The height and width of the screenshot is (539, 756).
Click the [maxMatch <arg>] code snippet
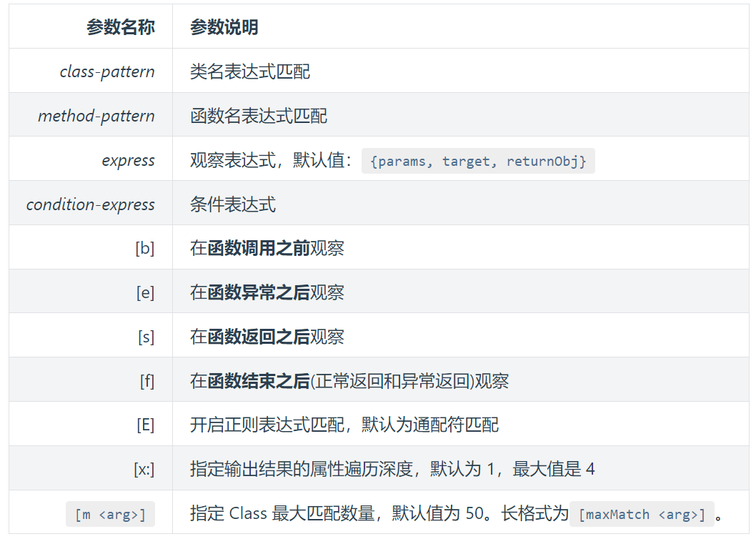641,514
